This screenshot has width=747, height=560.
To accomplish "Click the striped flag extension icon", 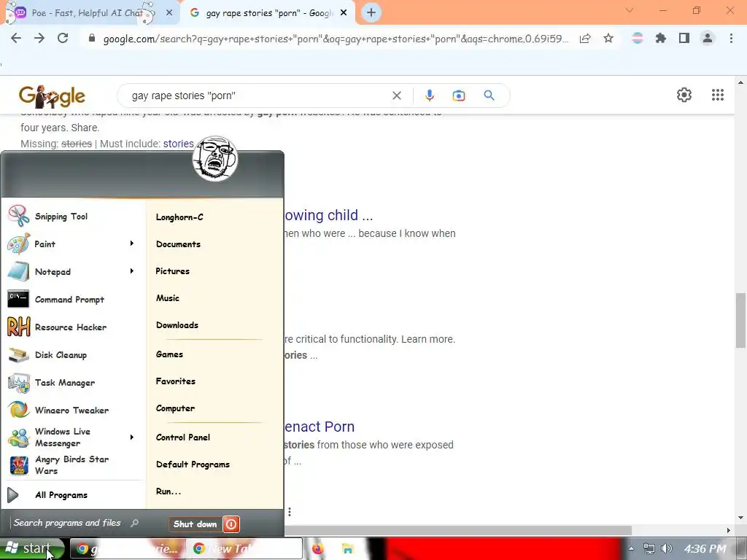I will coord(637,38).
